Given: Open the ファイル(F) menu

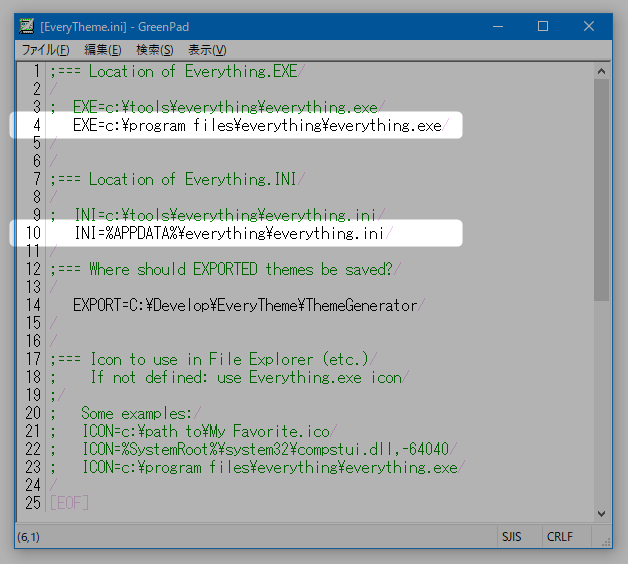Looking at the screenshot, I should tap(46, 50).
